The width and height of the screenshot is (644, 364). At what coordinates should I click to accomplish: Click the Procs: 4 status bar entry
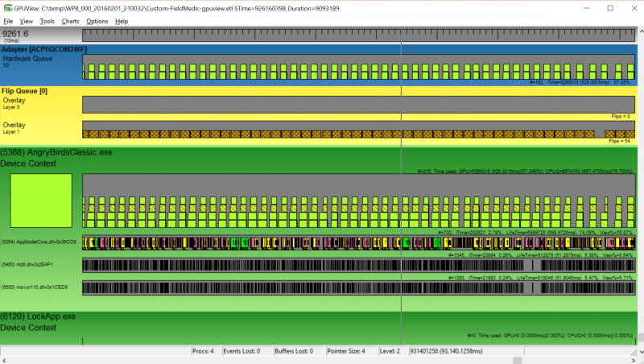[x=203, y=351]
